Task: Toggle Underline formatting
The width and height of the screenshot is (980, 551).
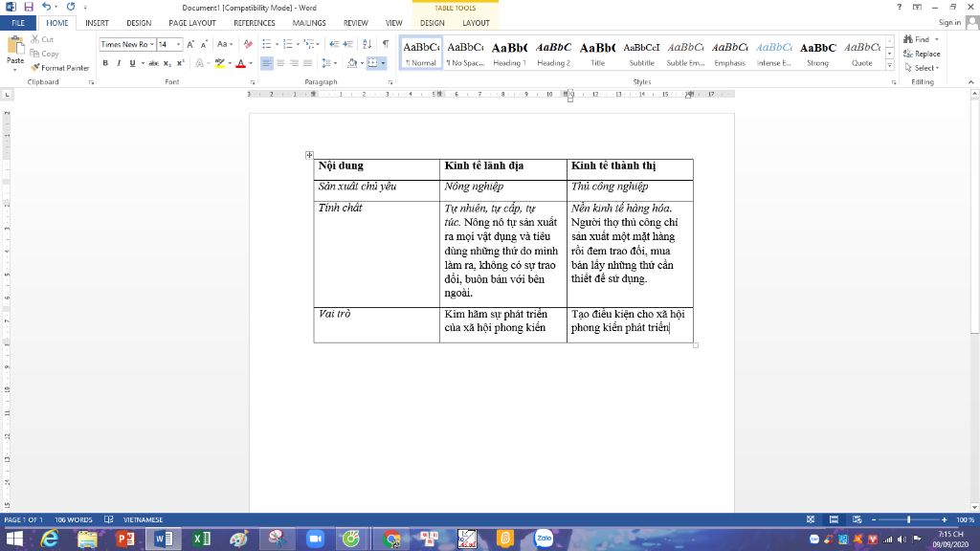Action: pos(132,63)
